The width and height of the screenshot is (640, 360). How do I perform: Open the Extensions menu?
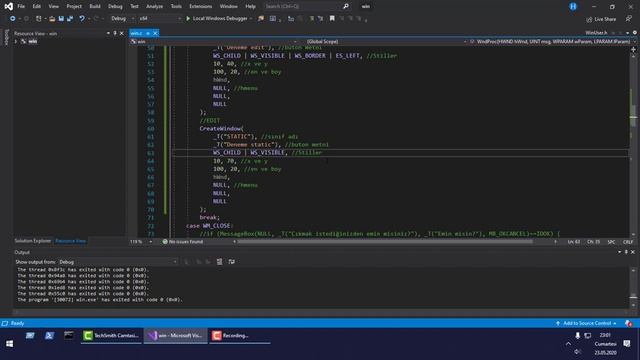tap(200, 7)
